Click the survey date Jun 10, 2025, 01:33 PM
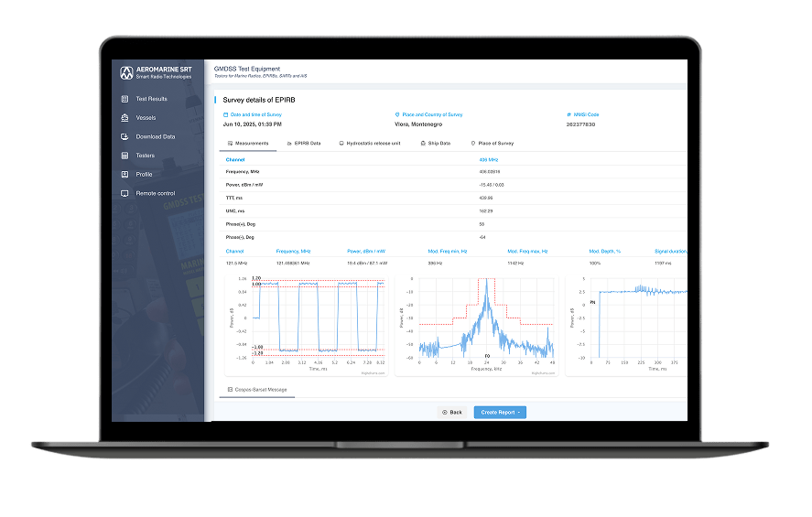Image resolution: width=812 pixels, height=517 pixels. [x=252, y=124]
